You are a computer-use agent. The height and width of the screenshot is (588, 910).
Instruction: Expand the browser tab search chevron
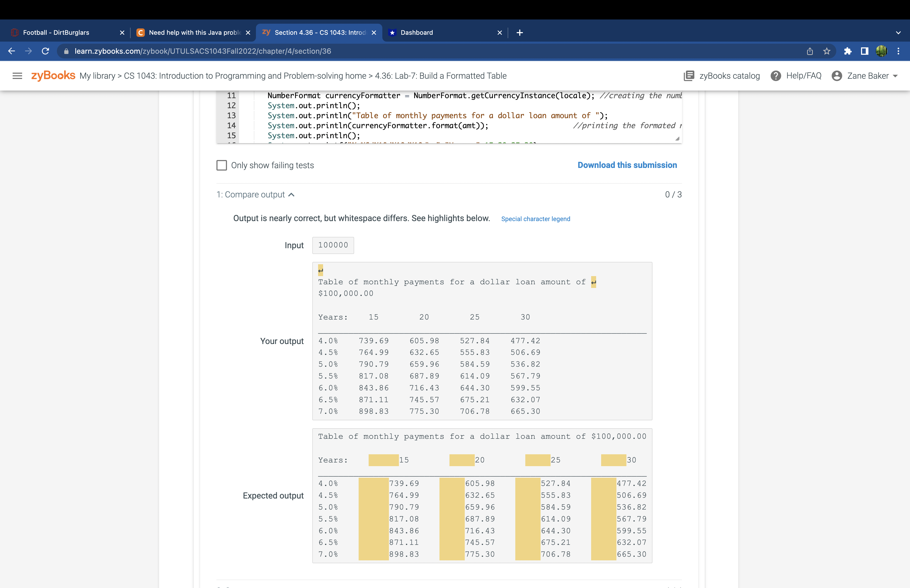(x=898, y=33)
